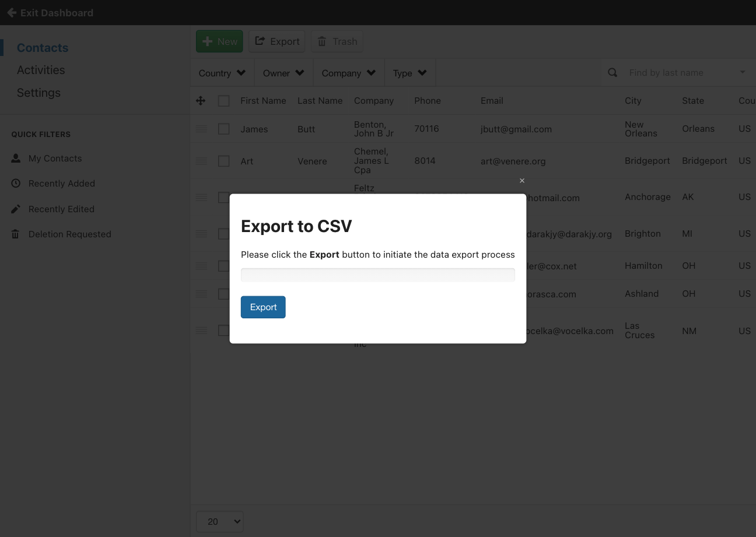Click drag handle for Hamilton row
Viewport: 756px width, 537px height.
click(x=201, y=266)
